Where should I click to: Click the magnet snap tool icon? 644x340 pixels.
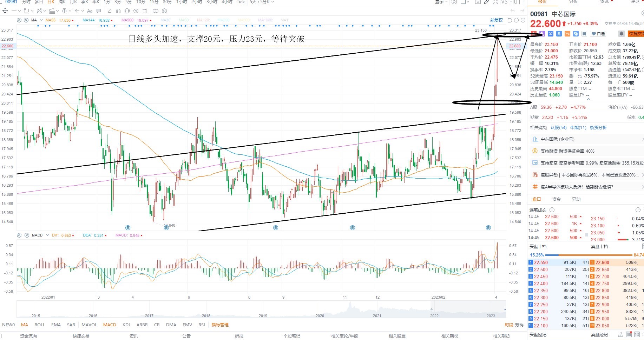118,11
